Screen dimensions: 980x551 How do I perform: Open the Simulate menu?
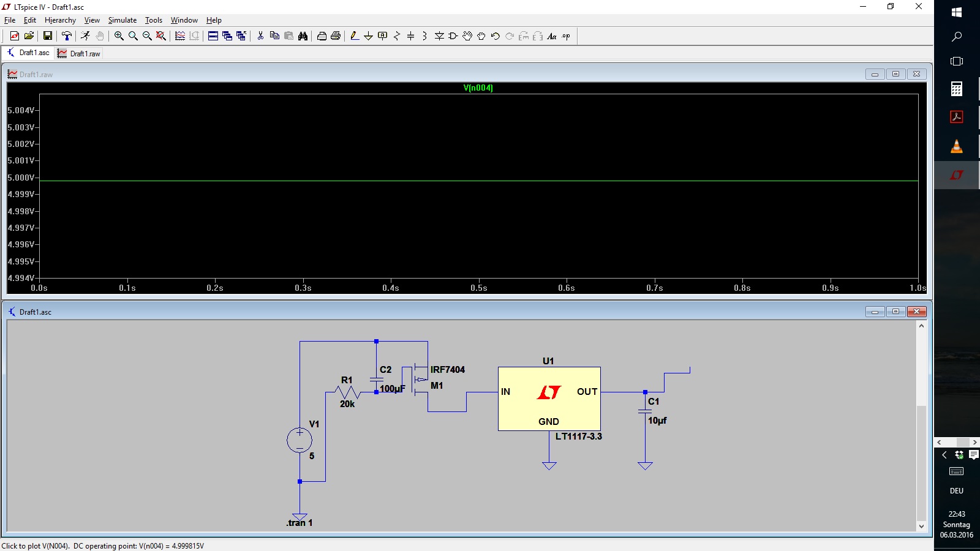click(x=123, y=20)
